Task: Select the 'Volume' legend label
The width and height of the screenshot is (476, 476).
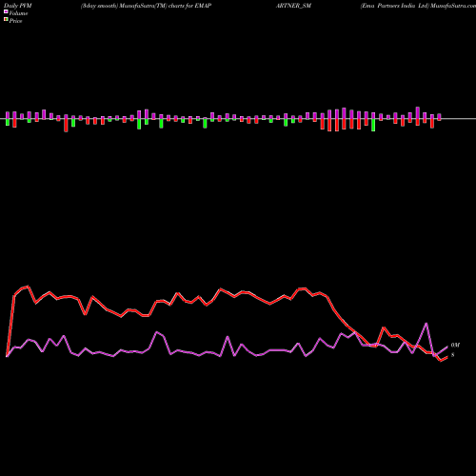Action: [x=18, y=13]
